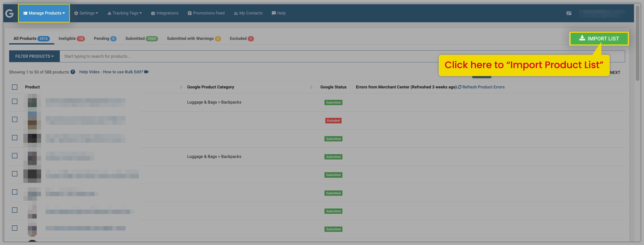Expand the Settings dropdown
This screenshot has width=644, height=245.
86,13
